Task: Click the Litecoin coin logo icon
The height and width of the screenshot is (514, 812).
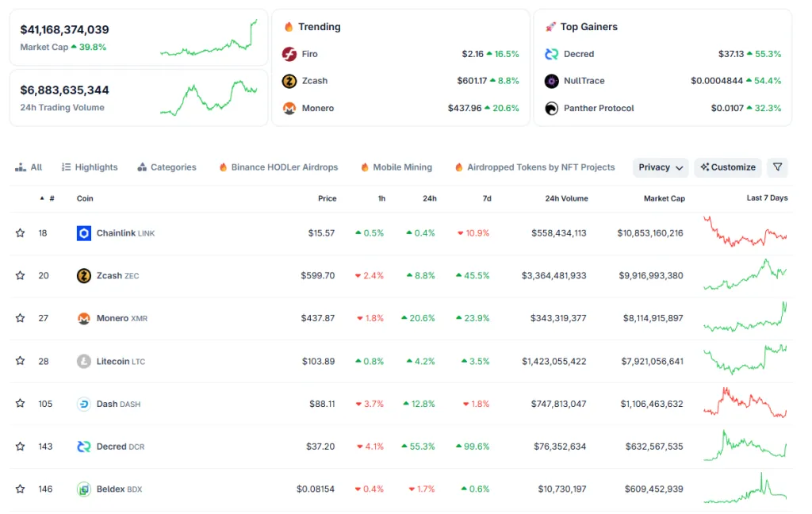Action: [x=84, y=362]
